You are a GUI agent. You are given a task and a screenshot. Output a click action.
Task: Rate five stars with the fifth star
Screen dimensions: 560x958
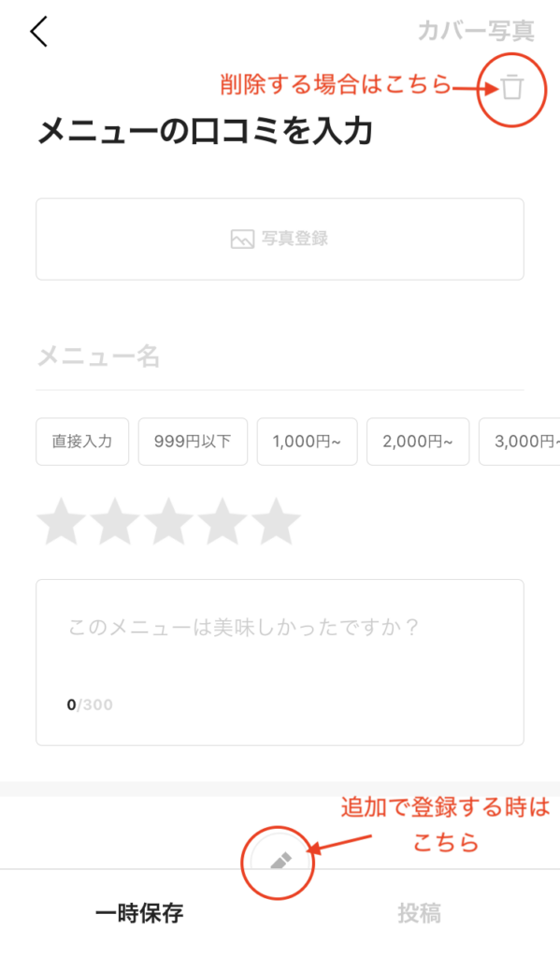point(276,521)
